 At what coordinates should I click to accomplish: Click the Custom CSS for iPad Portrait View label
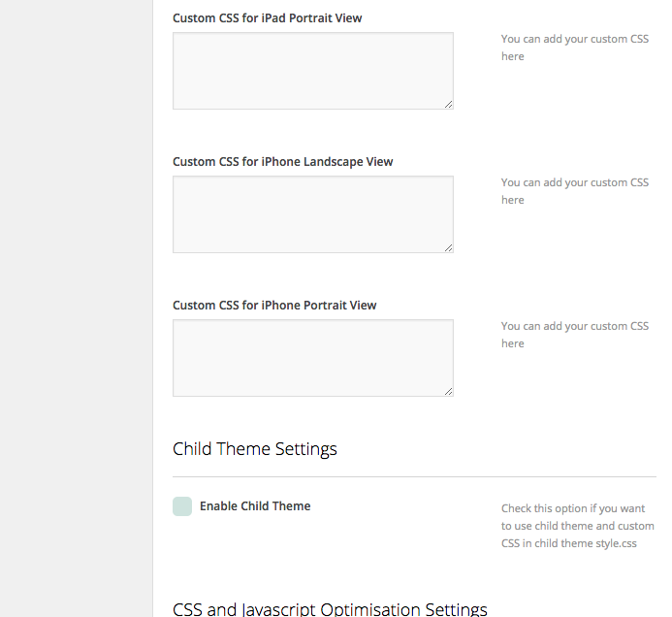(268, 18)
